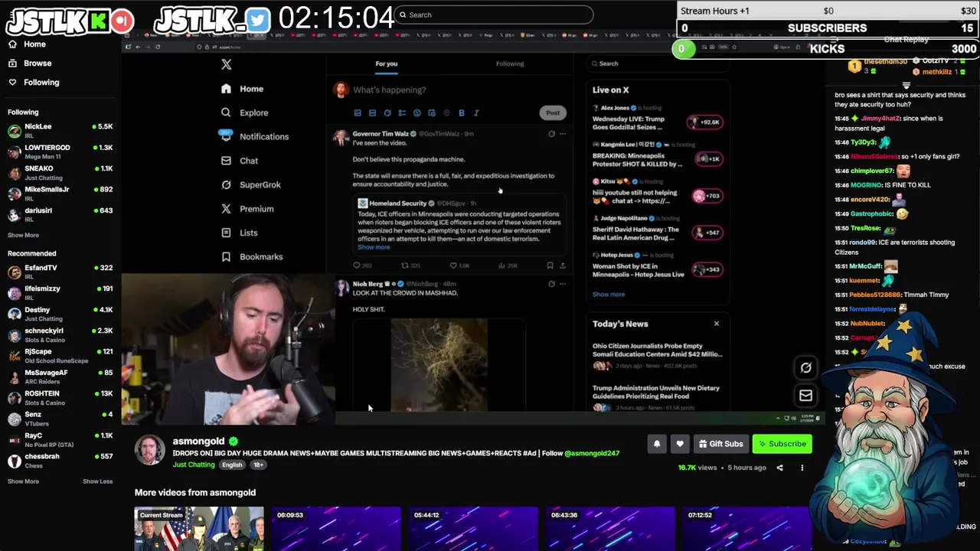Click X search box
This screenshot has height=551, width=980.
coord(657,64)
